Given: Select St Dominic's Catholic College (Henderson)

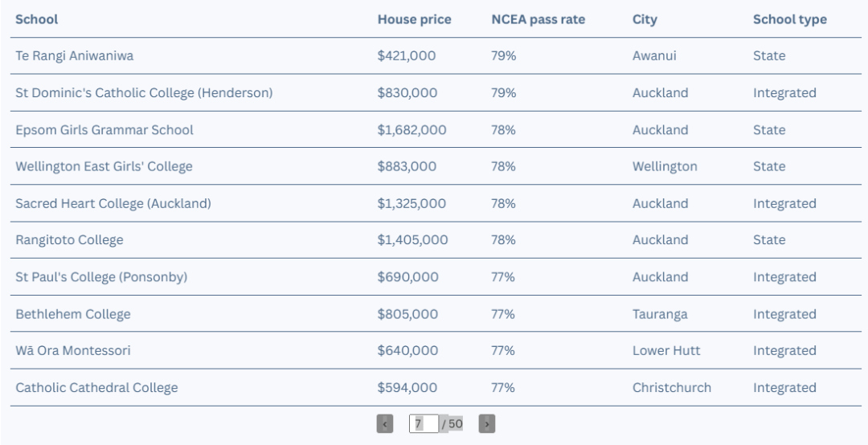Looking at the screenshot, I should tap(436, 93).
